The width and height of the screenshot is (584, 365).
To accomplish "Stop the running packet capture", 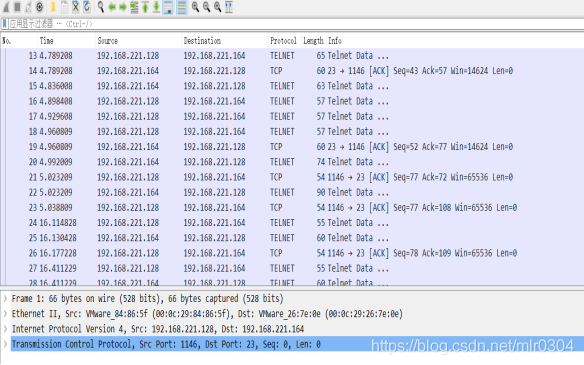I will coord(17,7).
